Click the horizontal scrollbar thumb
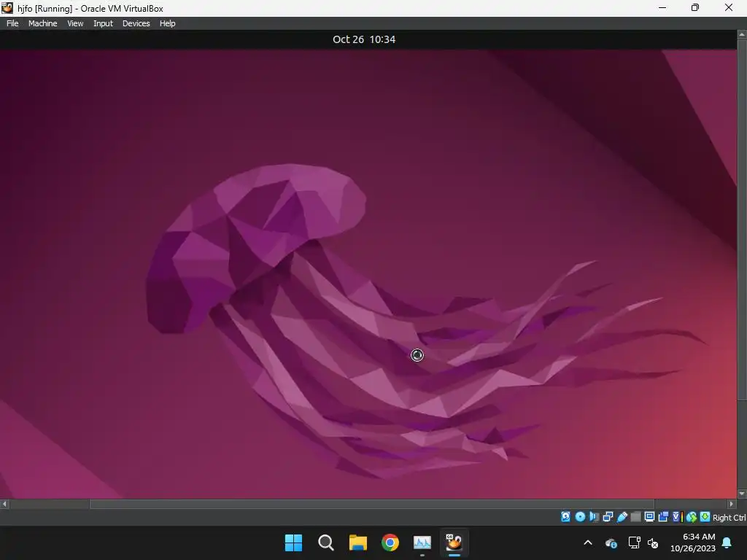Viewport: 747px width, 560px height. [372, 504]
